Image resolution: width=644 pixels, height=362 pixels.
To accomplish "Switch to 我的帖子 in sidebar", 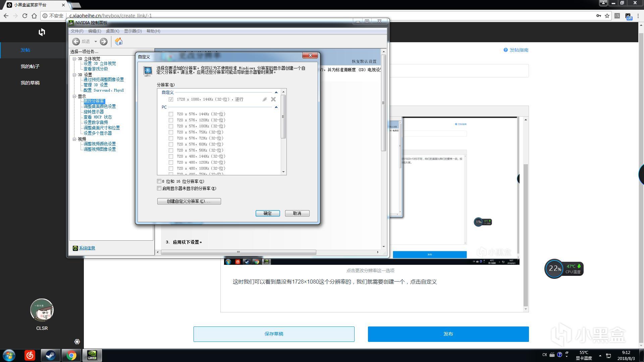I will pos(30,66).
